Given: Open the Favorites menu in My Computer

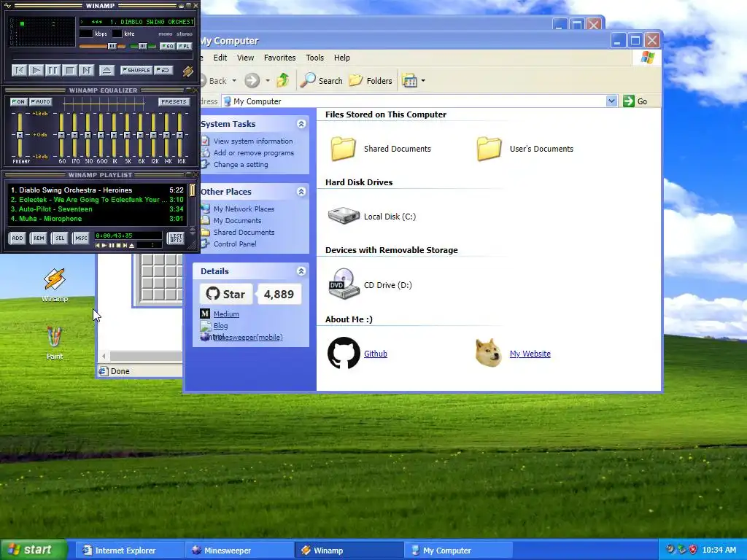Looking at the screenshot, I should click(279, 58).
